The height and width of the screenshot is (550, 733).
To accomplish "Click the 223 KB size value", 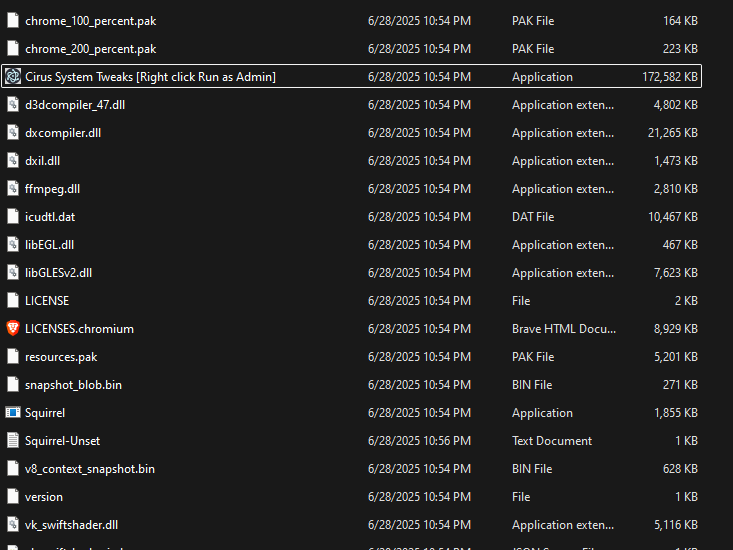I will tap(680, 49).
